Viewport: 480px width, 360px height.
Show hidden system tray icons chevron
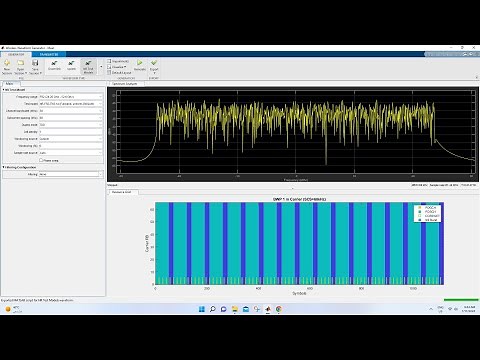click(431, 309)
